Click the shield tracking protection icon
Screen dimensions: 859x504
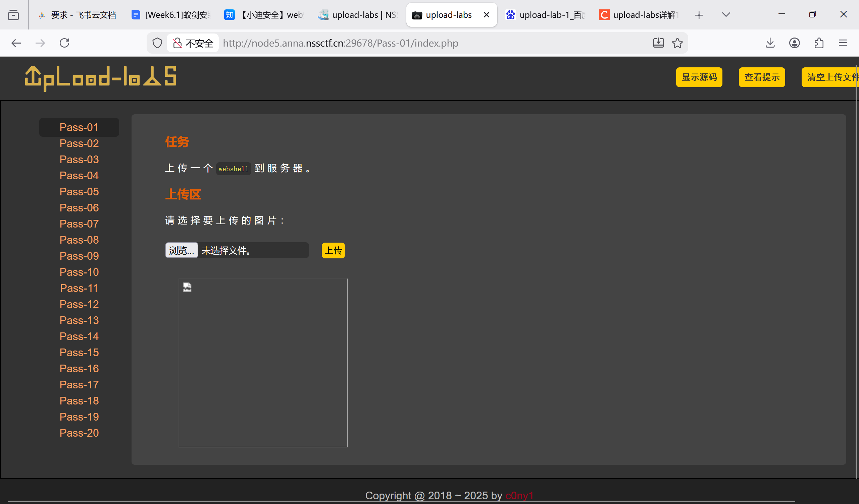tap(157, 43)
